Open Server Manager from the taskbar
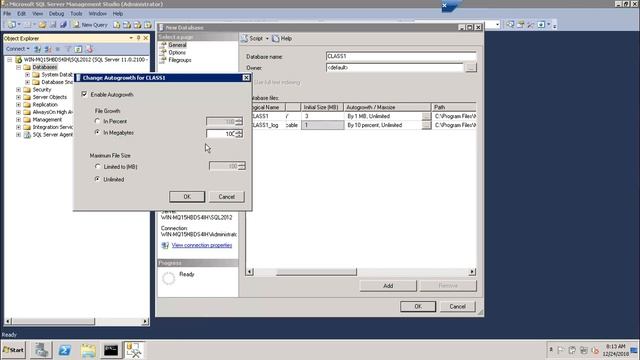 tap(41, 350)
